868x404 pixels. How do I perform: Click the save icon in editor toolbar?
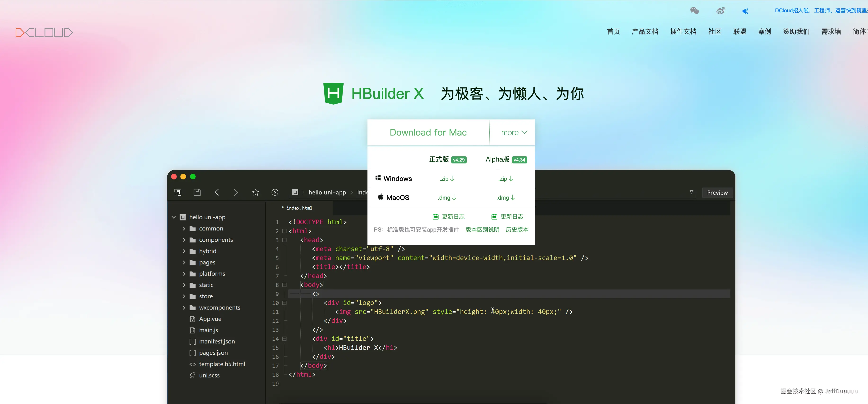(197, 192)
